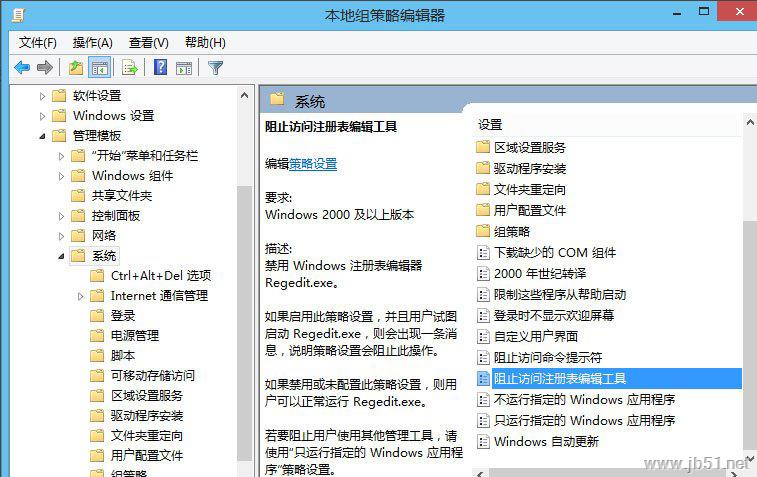Open the 查看(V) menu
This screenshot has height=477, width=757.
tap(148, 42)
